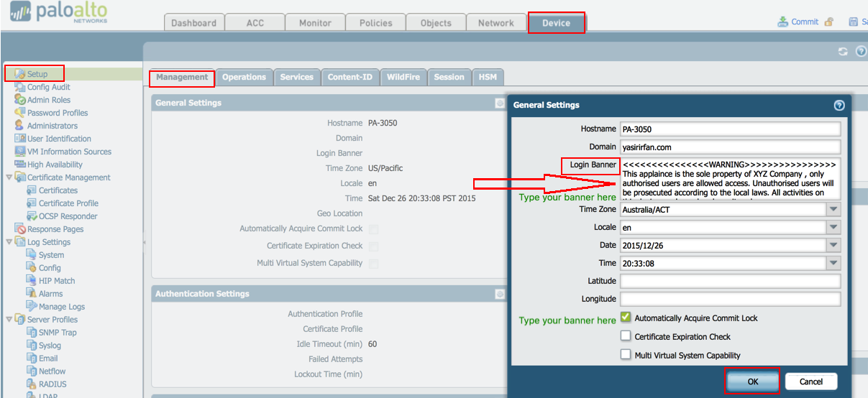
Task: Switch to the HSM sub-tab
Action: tap(488, 77)
